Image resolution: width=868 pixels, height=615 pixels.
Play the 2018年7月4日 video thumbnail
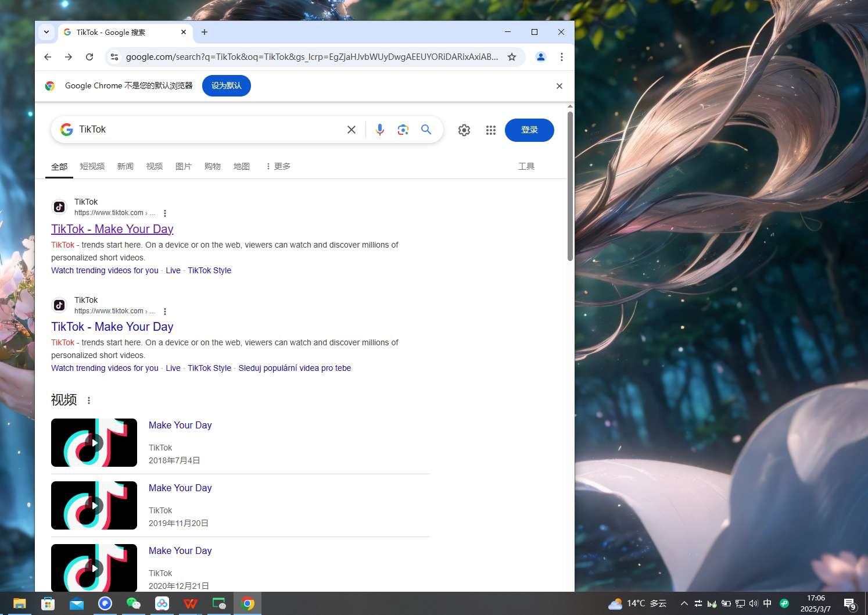point(94,442)
